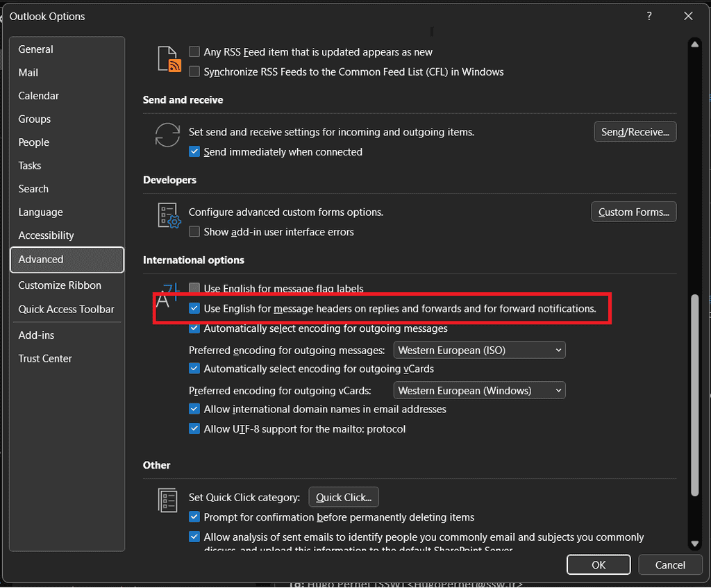Switch to the Mail settings section

click(x=28, y=72)
